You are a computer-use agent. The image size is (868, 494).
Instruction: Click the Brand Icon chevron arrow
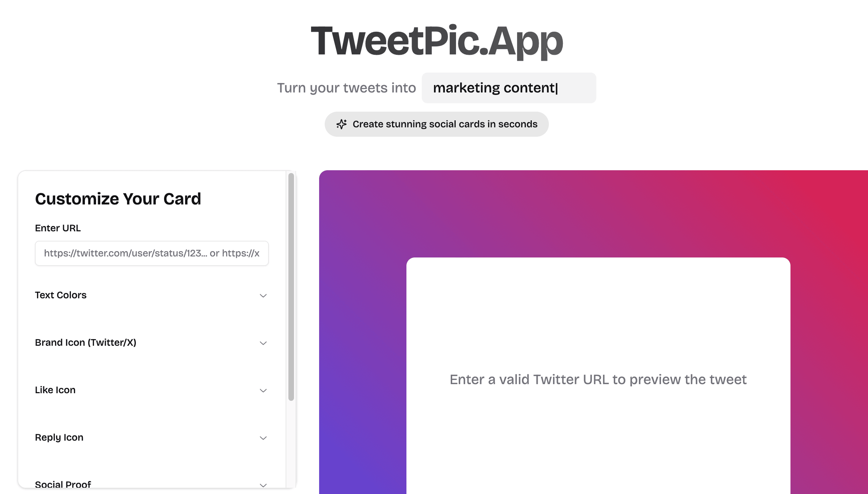(263, 343)
